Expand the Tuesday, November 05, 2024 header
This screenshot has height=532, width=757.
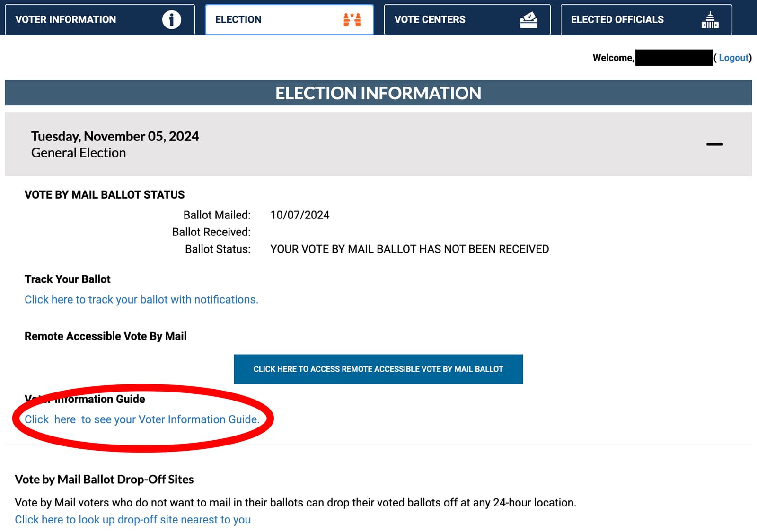point(115,136)
